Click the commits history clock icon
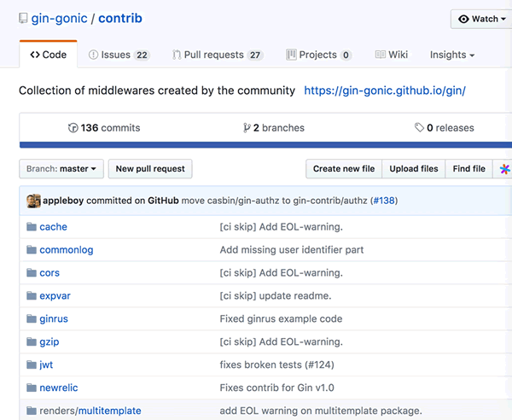This screenshot has width=512, height=420. pyautogui.click(x=73, y=128)
